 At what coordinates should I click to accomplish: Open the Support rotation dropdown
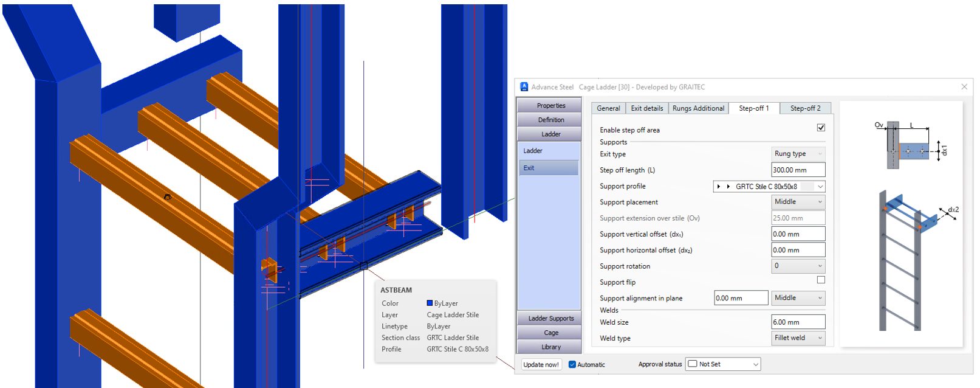(798, 266)
